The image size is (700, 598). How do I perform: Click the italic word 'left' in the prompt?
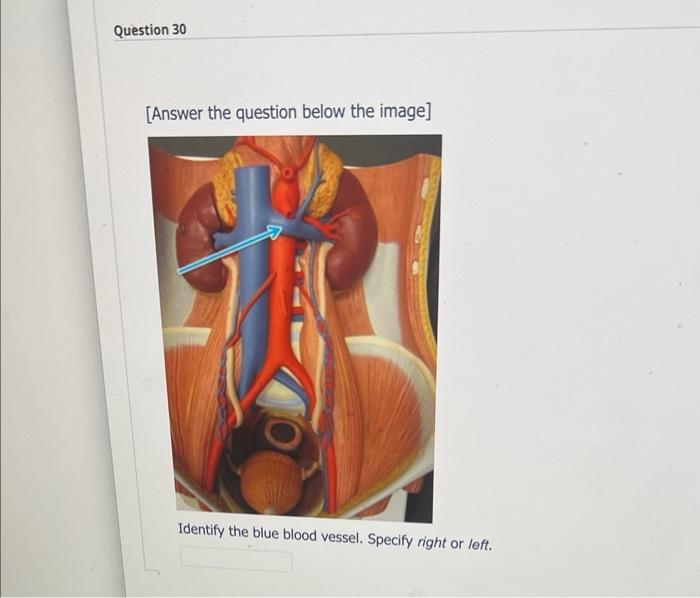(479, 545)
